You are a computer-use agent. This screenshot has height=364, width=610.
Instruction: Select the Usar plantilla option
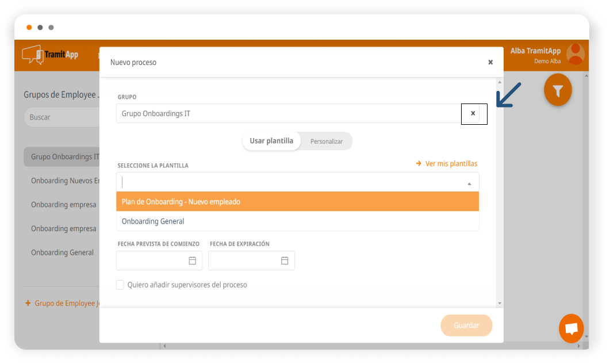pyautogui.click(x=271, y=141)
